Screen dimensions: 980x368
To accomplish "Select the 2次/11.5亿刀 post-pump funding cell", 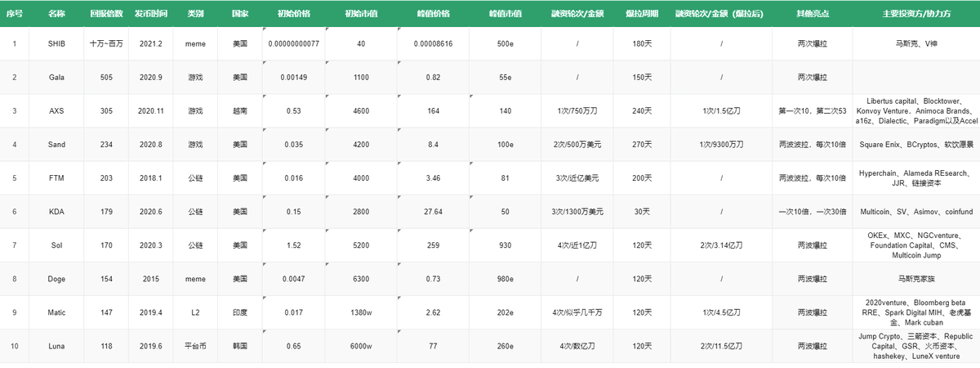I will 722,345.
